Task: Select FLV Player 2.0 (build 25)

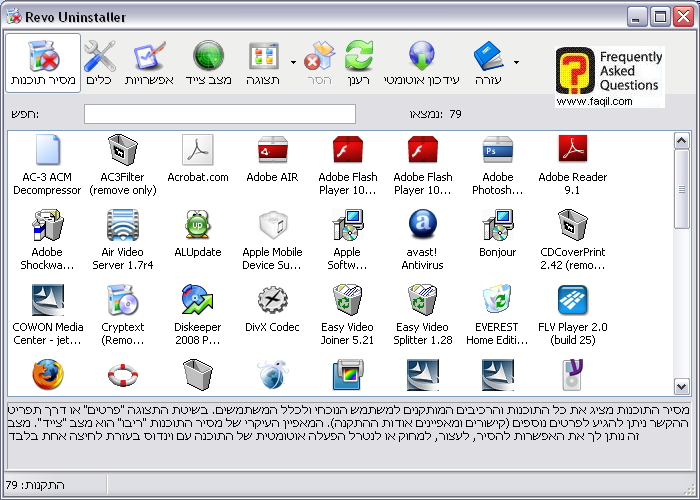Action: 573,315
